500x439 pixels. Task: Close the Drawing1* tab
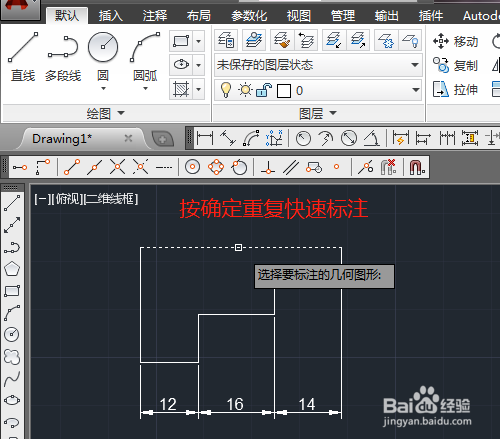(128, 138)
